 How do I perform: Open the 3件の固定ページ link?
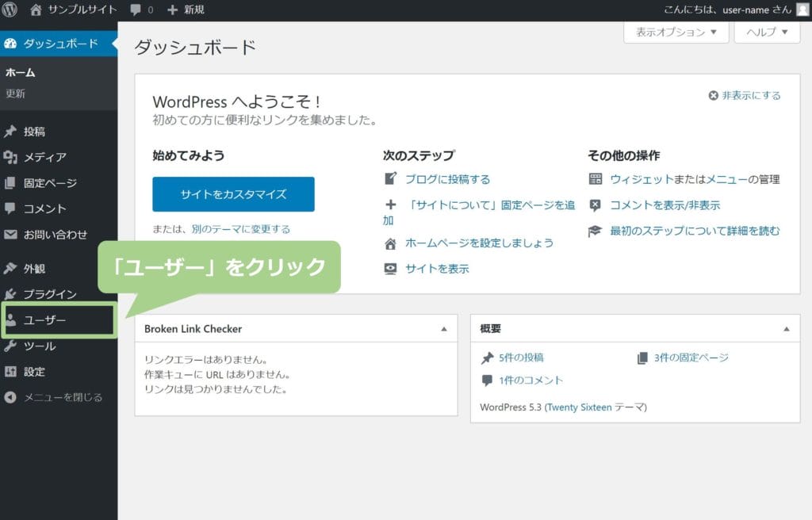pyautogui.click(x=691, y=357)
